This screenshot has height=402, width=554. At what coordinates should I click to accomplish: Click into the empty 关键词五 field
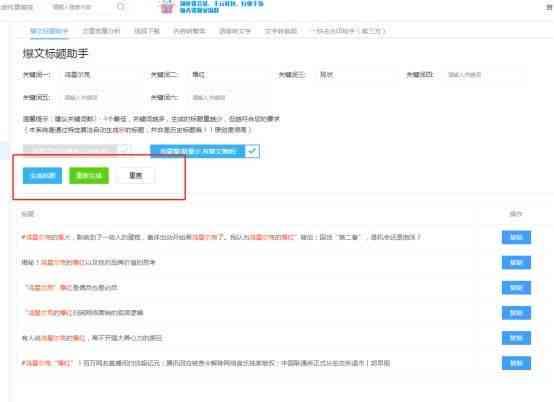[101, 97]
